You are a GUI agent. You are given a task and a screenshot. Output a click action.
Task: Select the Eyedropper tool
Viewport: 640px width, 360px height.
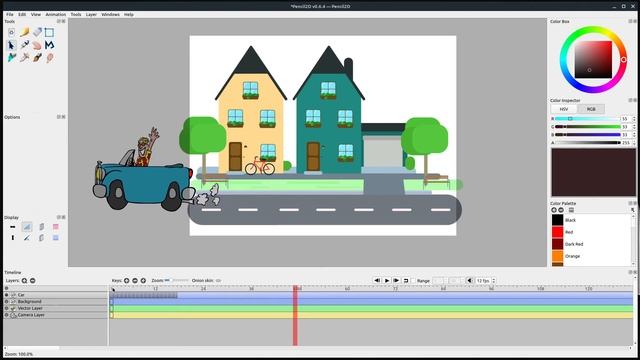(24, 57)
